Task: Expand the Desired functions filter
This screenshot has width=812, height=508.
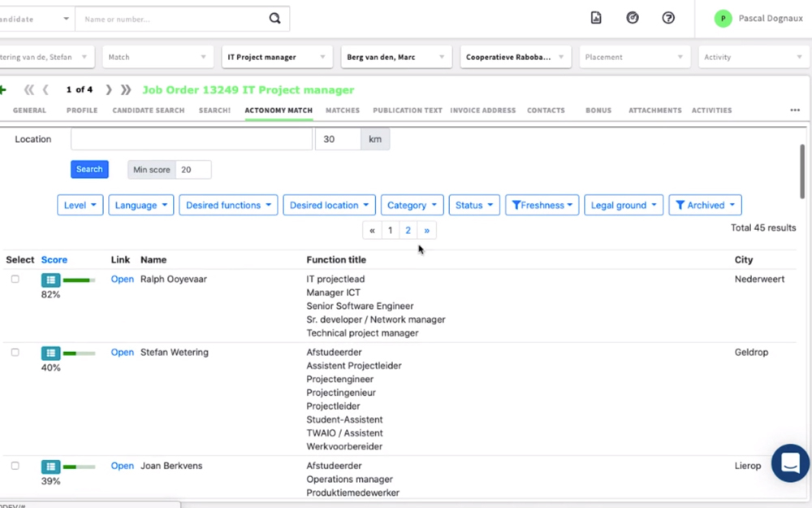Action: click(228, 206)
